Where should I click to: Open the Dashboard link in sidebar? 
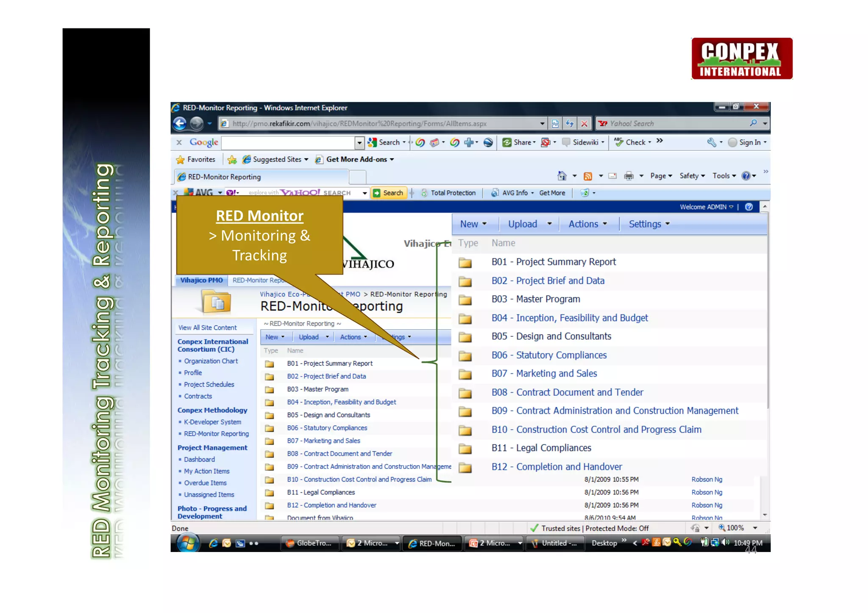coord(199,459)
